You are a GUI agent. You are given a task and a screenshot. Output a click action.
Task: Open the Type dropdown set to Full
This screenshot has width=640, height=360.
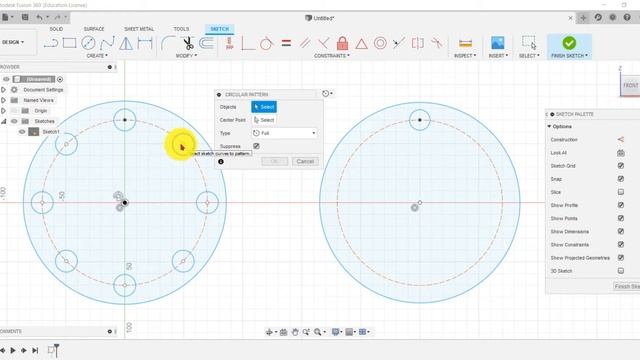[x=284, y=133]
